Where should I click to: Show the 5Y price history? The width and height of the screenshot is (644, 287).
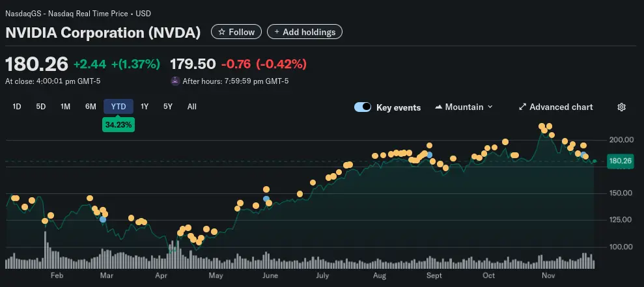[168, 107]
